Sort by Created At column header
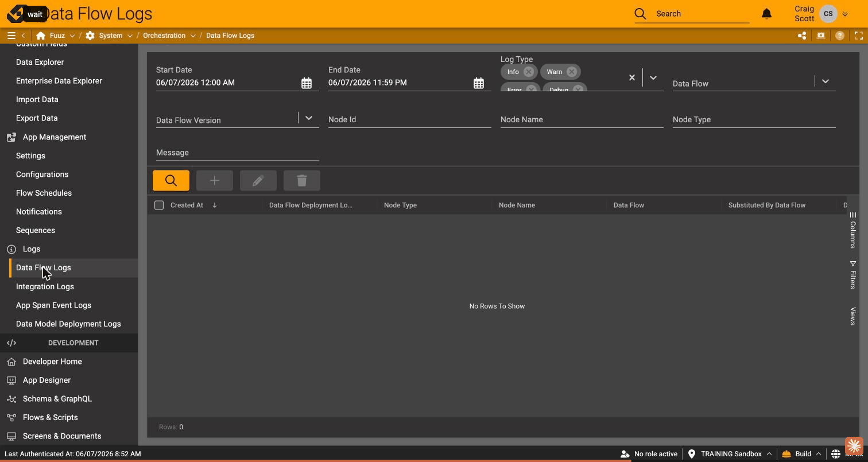Viewport: 868px width, 462px height. [x=187, y=205]
